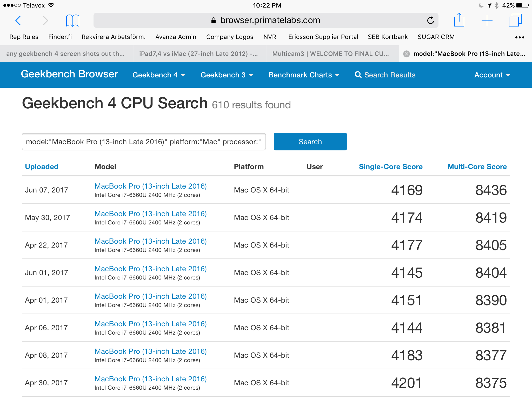Open Rep Rules bookmark
The height and width of the screenshot is (399, 532).
24,37
